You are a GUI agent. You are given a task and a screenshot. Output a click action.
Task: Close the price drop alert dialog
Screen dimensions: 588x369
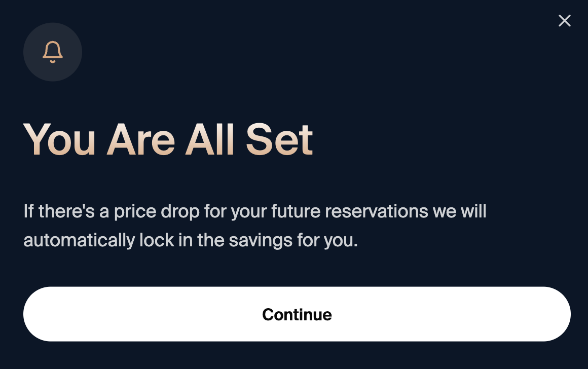(x=564, y=21)
